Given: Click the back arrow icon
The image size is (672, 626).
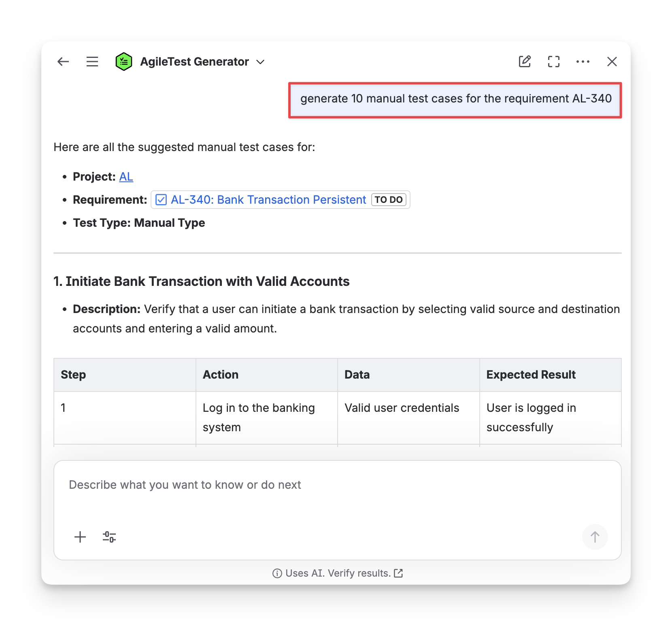Looking at the screenshot, I should (x=63, y=62).
